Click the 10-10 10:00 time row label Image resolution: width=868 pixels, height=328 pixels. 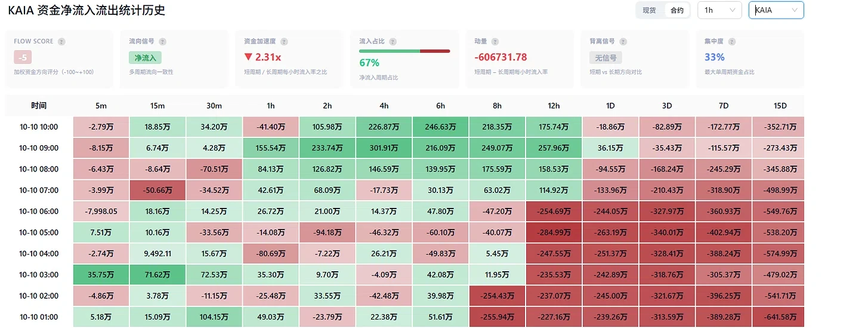click(39, 127)
